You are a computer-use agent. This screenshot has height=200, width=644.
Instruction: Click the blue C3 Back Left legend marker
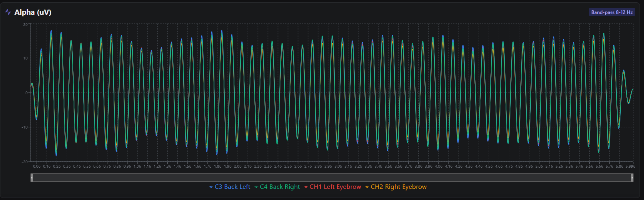[x=211, y=187]
